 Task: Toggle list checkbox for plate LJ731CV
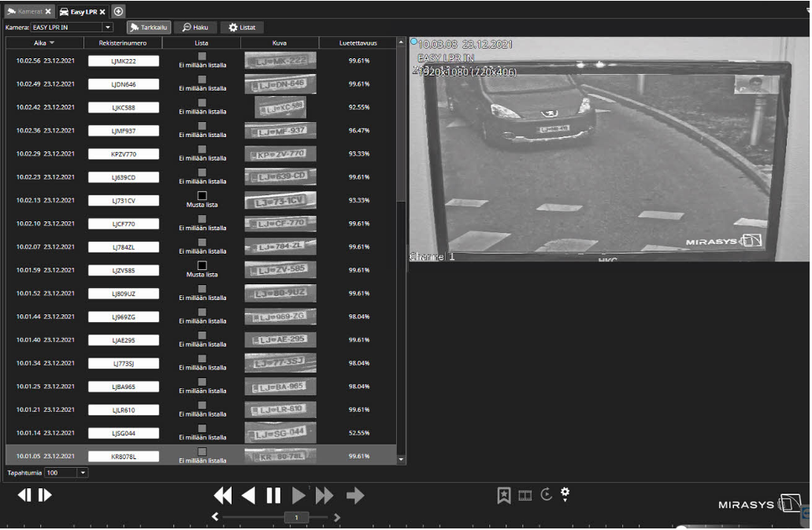pyautogui.click(x=202, y=195)
